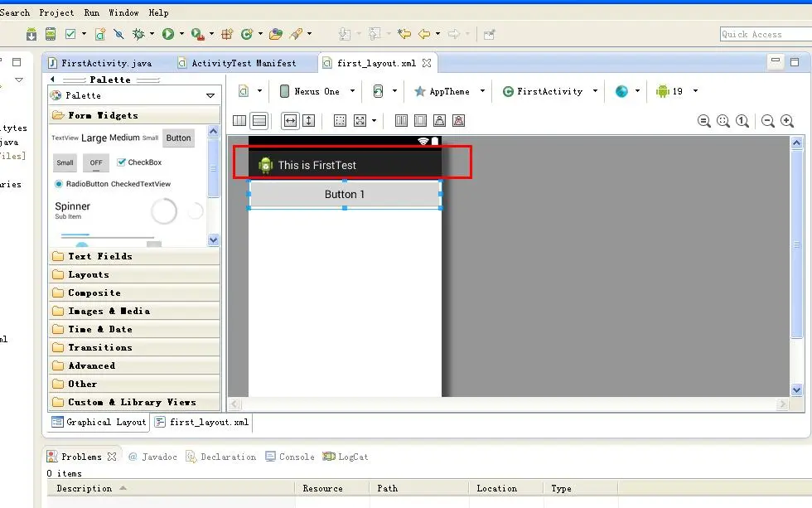The height and width of the screenshot is (508, 812).
Task: Click the green Run button icon
Action: (x=167, y=34)
